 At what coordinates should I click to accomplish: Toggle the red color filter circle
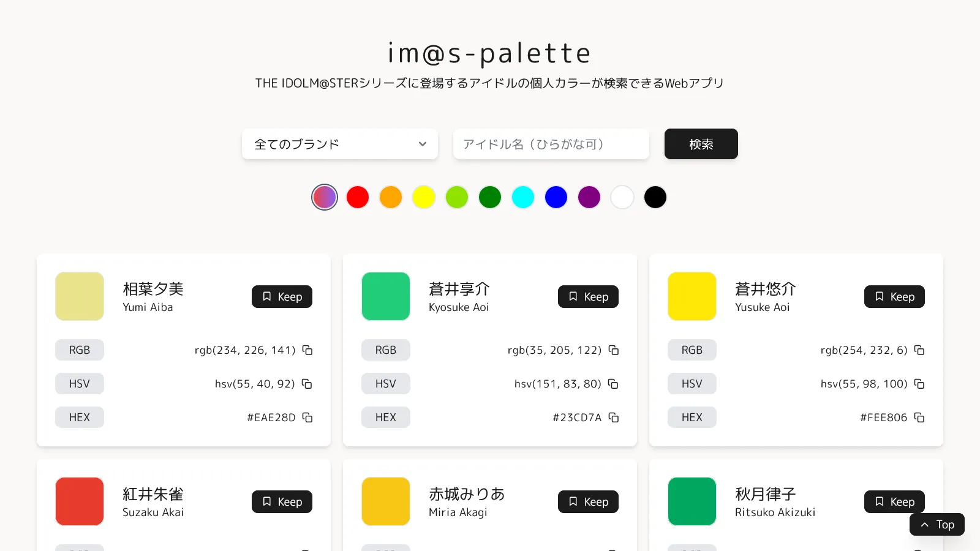(358, 197)
